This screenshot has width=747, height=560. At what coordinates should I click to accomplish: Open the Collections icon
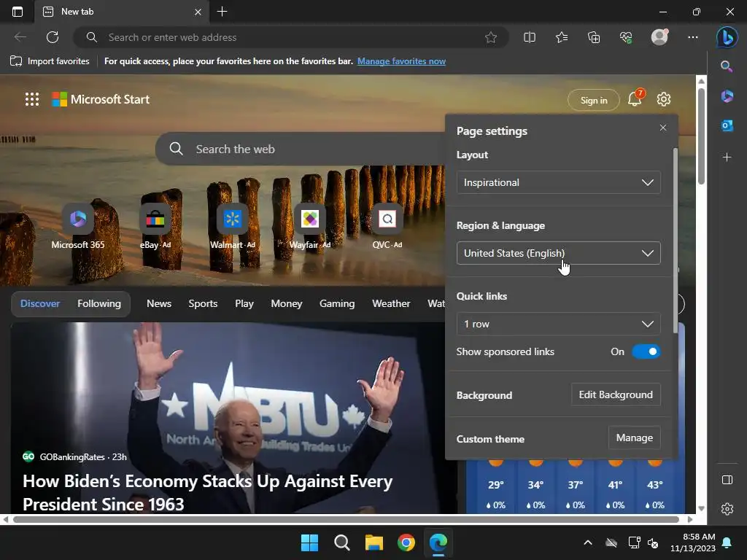point(594,37)
